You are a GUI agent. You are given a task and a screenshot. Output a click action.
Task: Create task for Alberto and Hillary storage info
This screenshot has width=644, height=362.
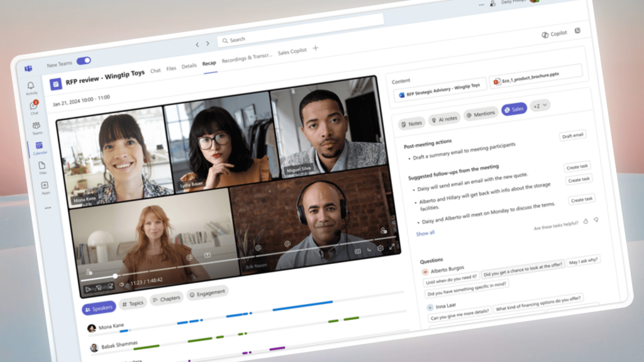click(x=579, y=180)
